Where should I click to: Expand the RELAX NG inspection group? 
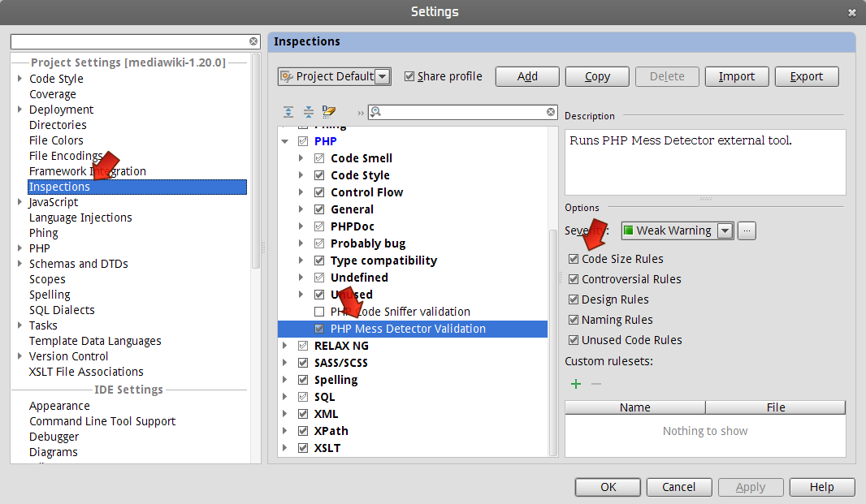(285, 346)
